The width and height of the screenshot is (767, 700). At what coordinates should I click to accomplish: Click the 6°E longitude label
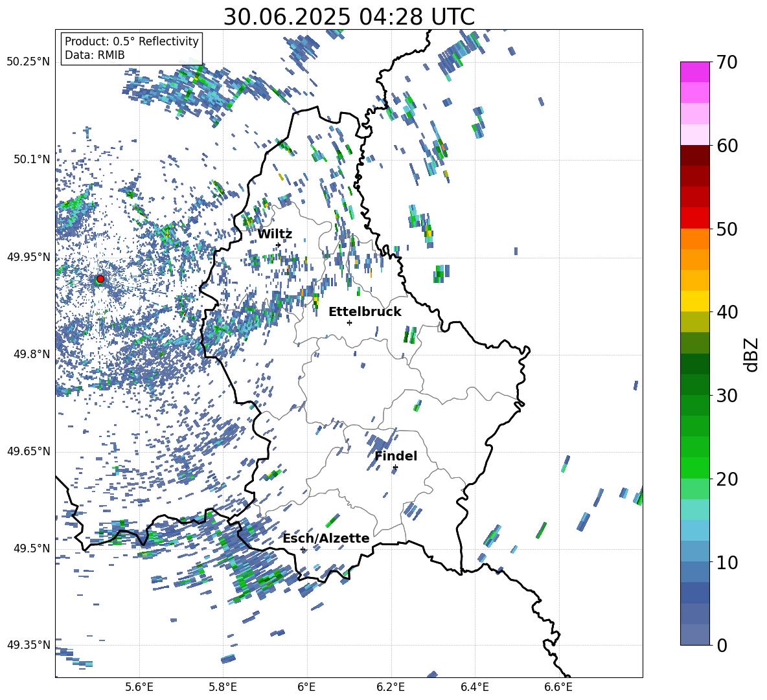tap(306, 687)
